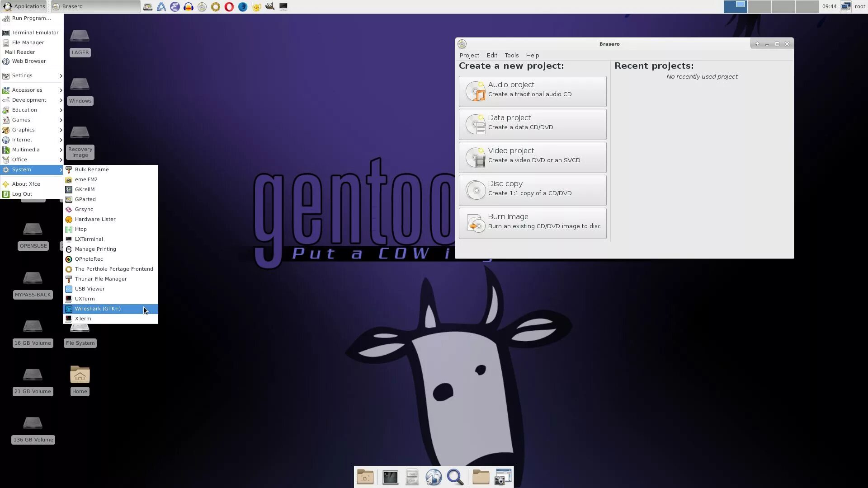Click the magnifier search icon in dock

coord(455,477)
